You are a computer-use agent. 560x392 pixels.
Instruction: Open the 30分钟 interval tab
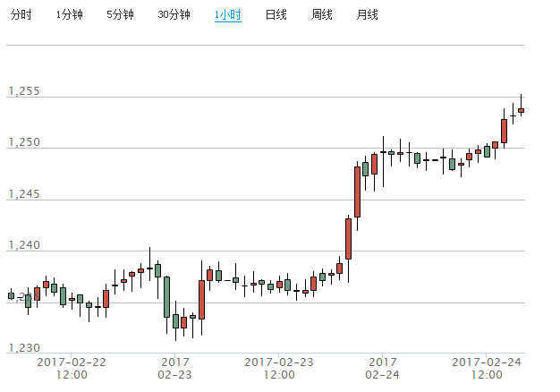click(174, 14)
